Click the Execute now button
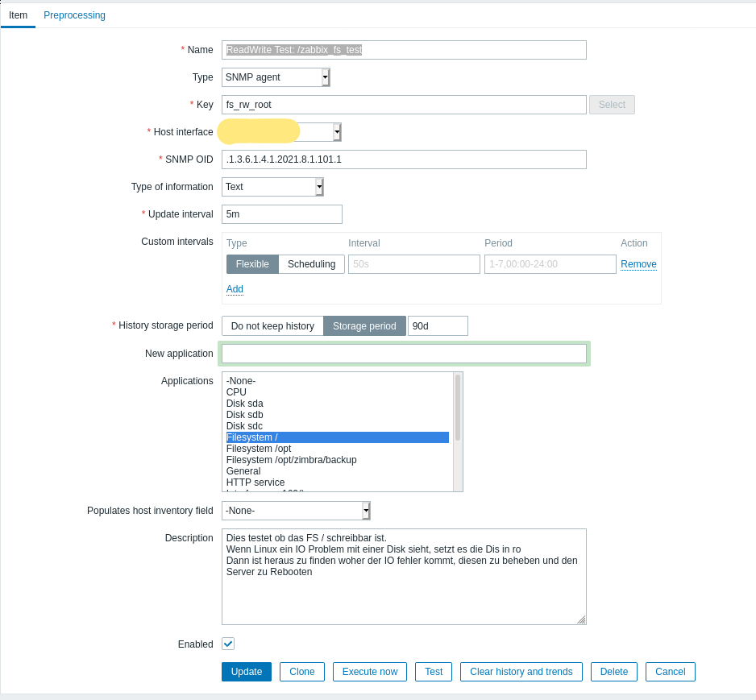The width and height of the screenshot is (756, 700). point(370,672)
